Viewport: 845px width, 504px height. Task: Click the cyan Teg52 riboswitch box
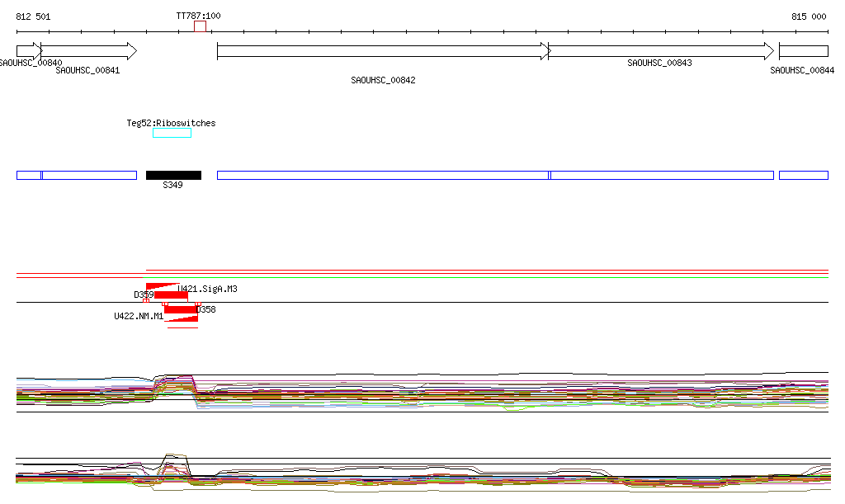(172, 133)
